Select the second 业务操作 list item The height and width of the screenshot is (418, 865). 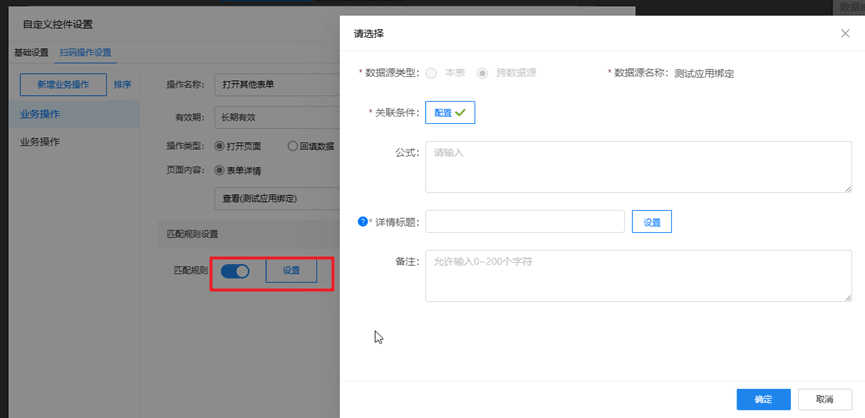[74, 142]
